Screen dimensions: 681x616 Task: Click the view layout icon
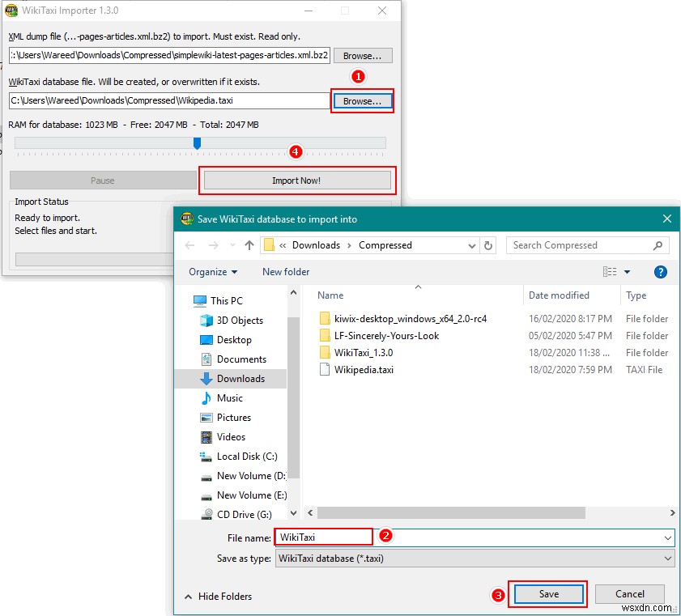(x=610, y=272)
